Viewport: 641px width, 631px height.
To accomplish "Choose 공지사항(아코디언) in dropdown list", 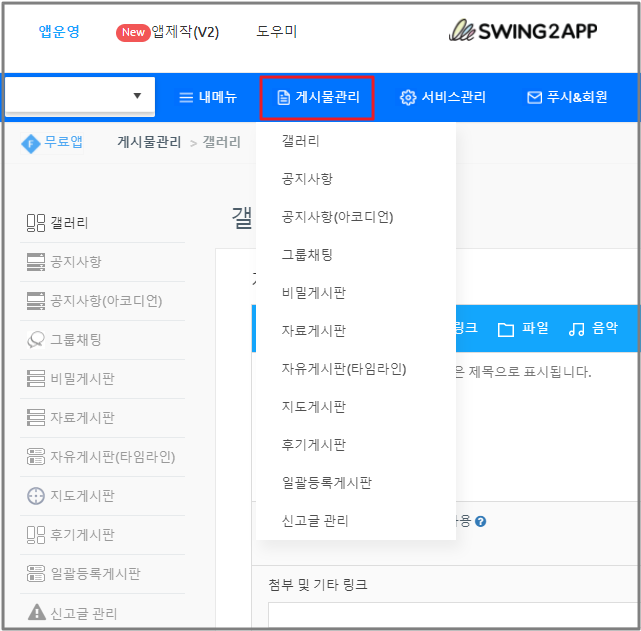I will [337, 217].
